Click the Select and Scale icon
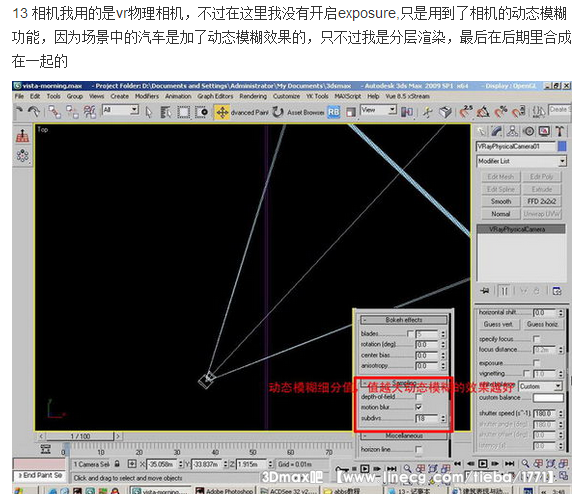 point(350,112)
